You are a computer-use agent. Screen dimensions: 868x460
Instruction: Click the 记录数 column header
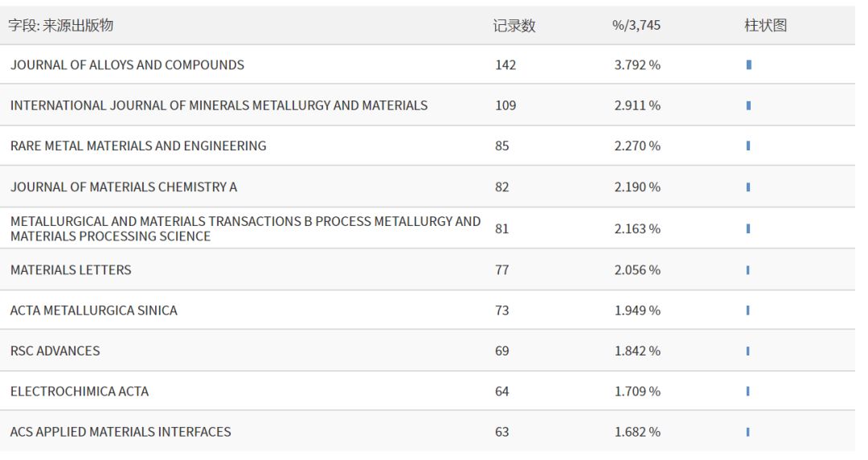(x=514, y=26)
